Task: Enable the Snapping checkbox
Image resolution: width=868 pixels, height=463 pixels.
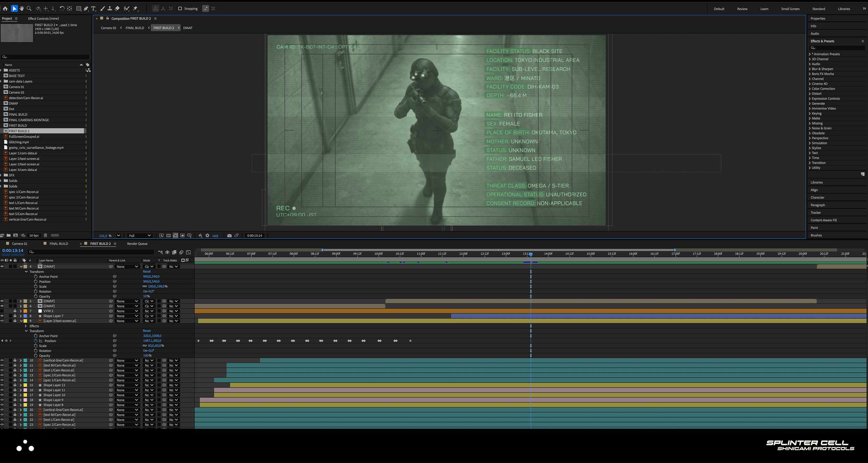Action: [x=180, y=9]
